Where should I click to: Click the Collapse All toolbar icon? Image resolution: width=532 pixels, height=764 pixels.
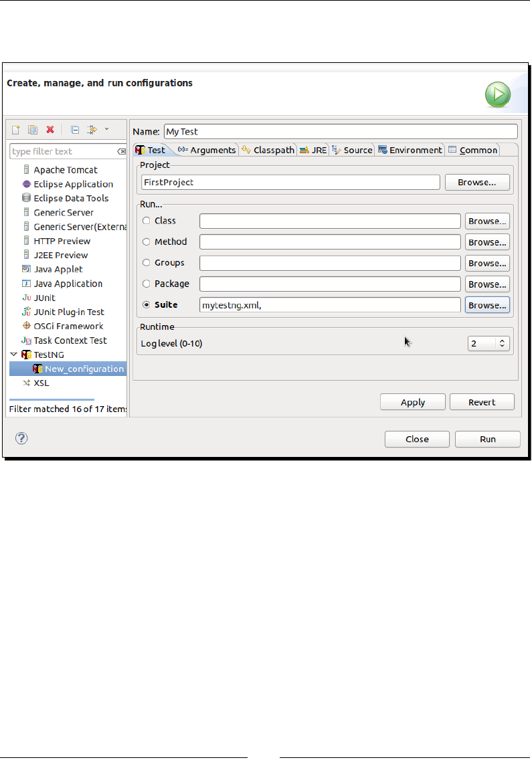(74, 130)
